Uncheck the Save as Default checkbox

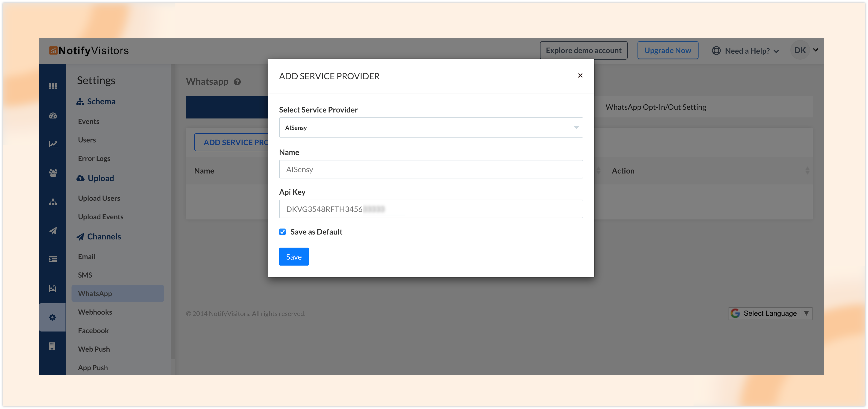(x=282, y=232)
